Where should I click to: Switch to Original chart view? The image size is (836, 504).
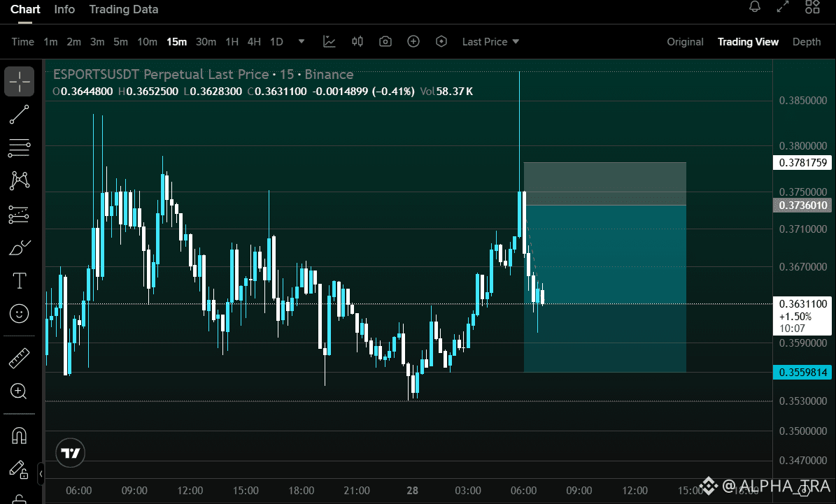pyautogui.click(x=685, y=41)
